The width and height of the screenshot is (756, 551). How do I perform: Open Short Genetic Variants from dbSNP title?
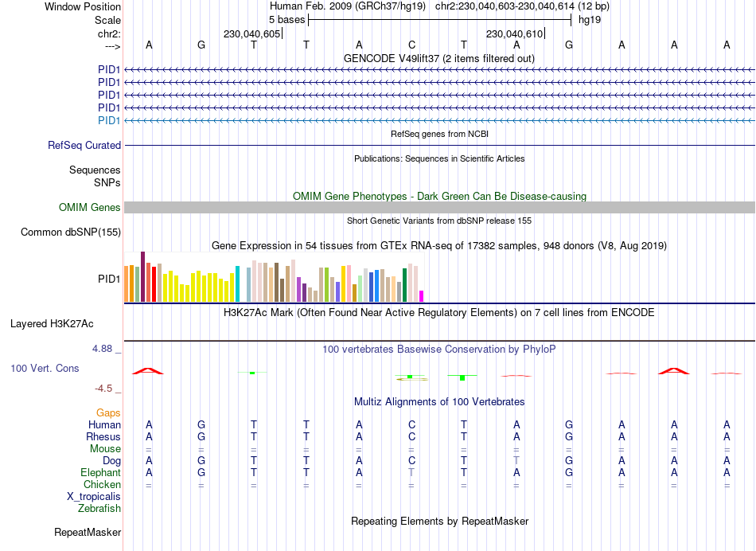point(439,221)
